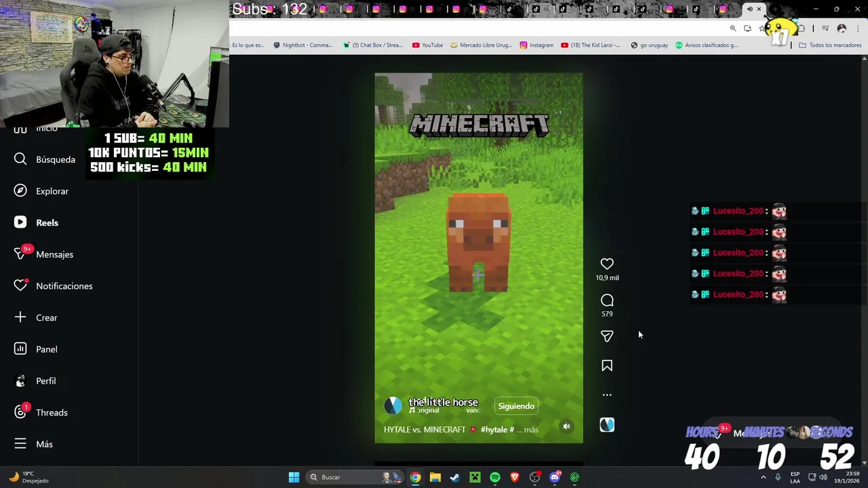Close the active tab with the sound indicator

tap(759, 9)
